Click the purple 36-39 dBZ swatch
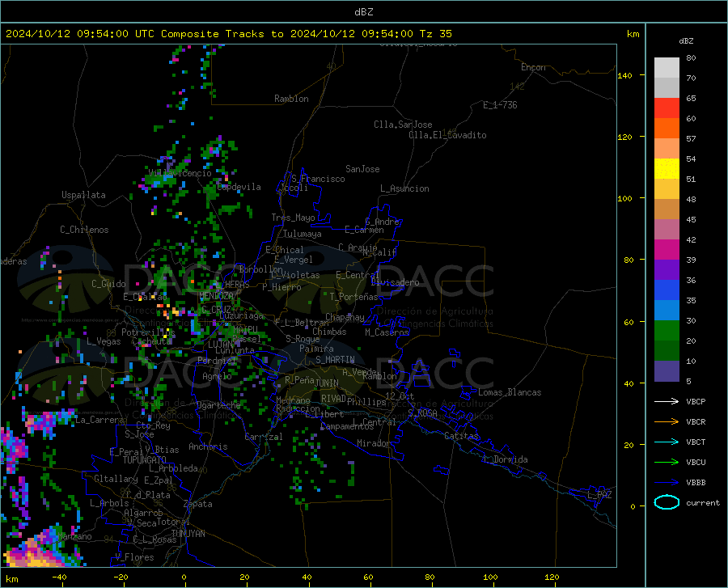 click(667, 270)
